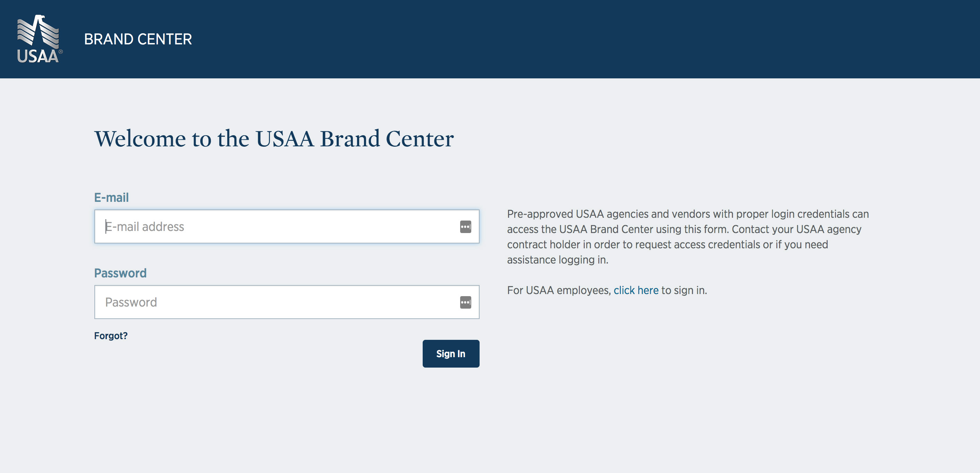The image size is (980, 473).
Task: Click the E-mail field label
Action: pyautogui.click(x=111, y=197)
